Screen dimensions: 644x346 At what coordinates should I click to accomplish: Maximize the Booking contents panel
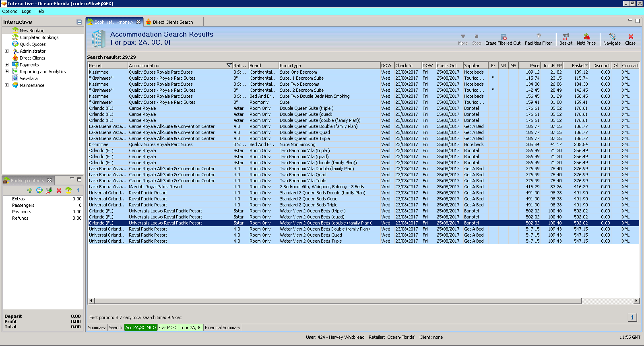[79, 179]
